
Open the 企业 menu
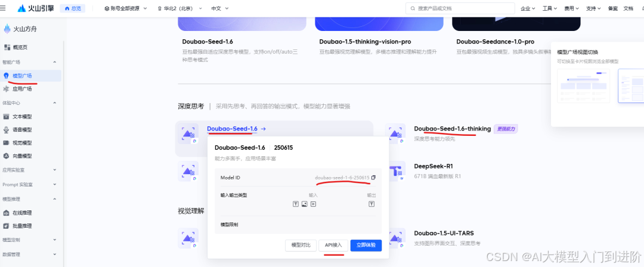click(528, 8)
